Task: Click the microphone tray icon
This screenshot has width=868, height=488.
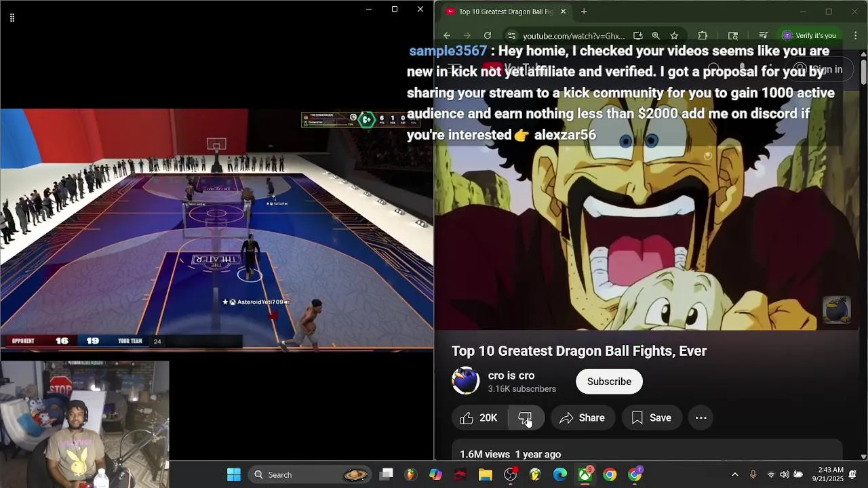Action: [753, 475]
